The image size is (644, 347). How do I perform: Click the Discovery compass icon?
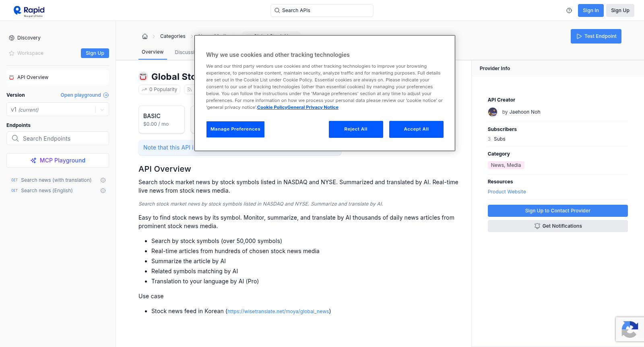pos(12,38)
